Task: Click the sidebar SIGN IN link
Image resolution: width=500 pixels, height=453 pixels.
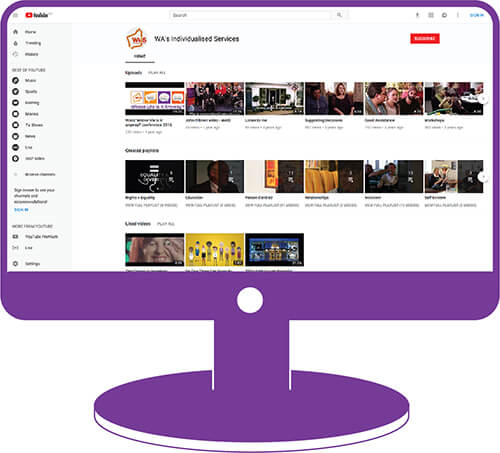Action: pyautogui.click(x=21, y=210)
